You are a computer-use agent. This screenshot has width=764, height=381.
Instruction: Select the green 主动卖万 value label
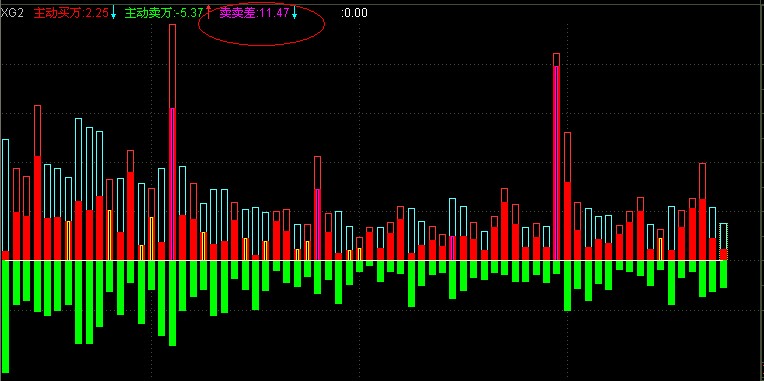click(x=164, y=13)
